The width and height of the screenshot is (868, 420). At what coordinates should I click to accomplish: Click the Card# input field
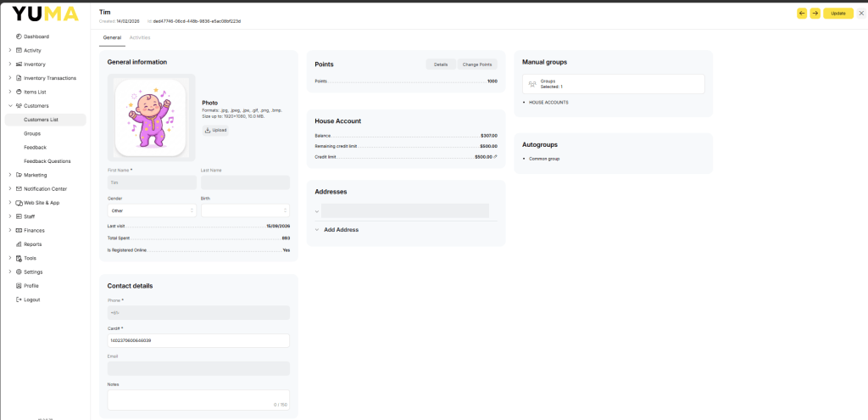pos(198,340)
